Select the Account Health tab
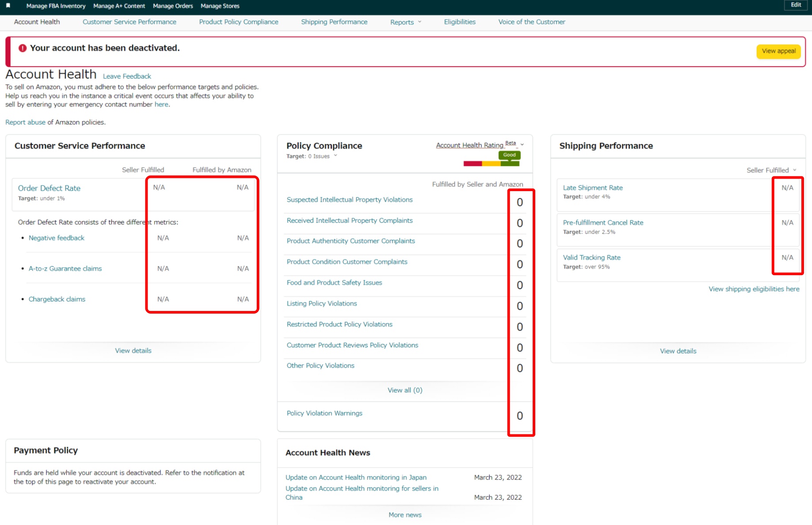Screen dimensions: 812x525 click(37, 22)
